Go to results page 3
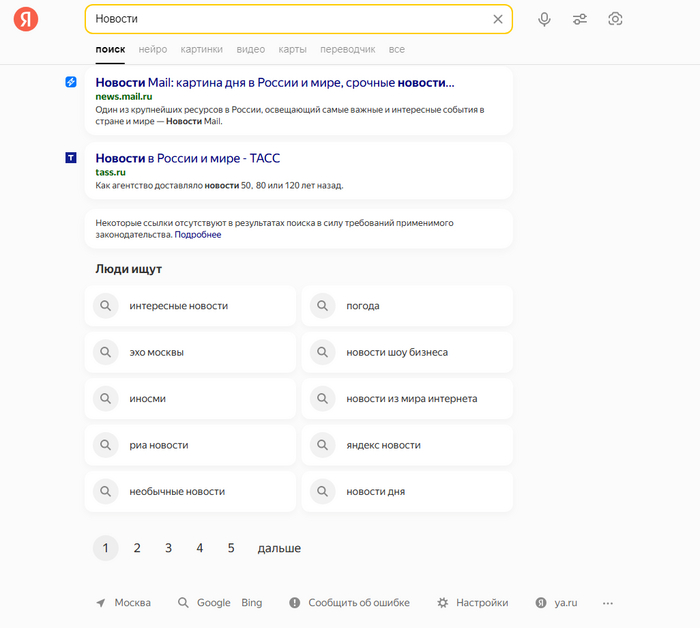The width and height of the screenshot is (700, 628). coord(168,548)
